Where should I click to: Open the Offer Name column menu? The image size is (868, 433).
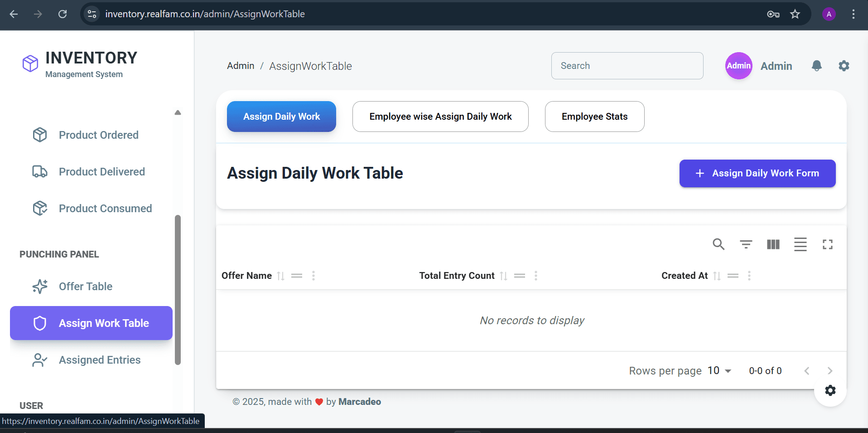point(313,275)
